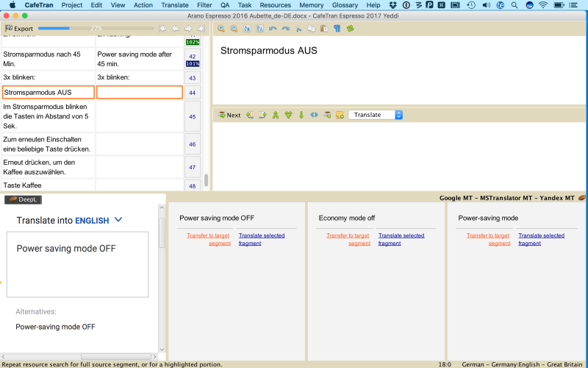The image size is (588, 368).
Task: Click the DeepL translation result box
Action: 78,264
